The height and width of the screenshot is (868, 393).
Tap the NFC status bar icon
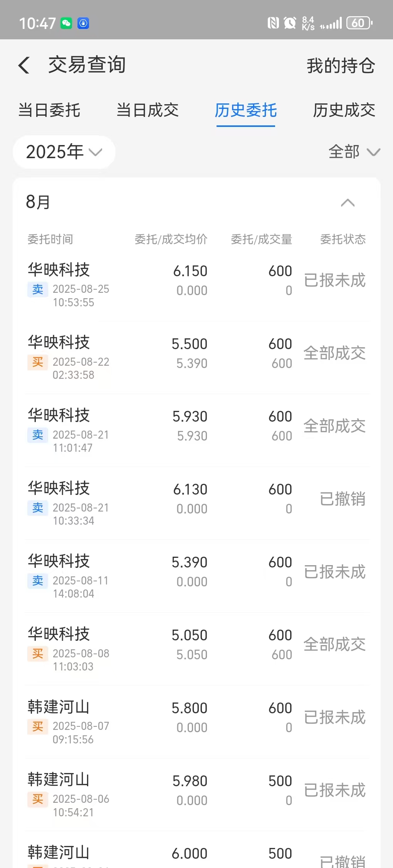coord(273,23)
